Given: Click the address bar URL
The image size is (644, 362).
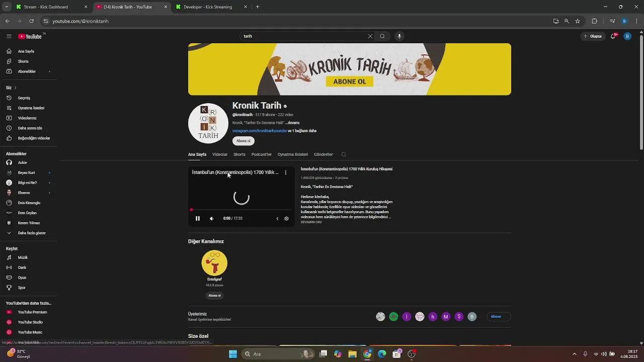Looking at the screenshot, I should (80, 21).
